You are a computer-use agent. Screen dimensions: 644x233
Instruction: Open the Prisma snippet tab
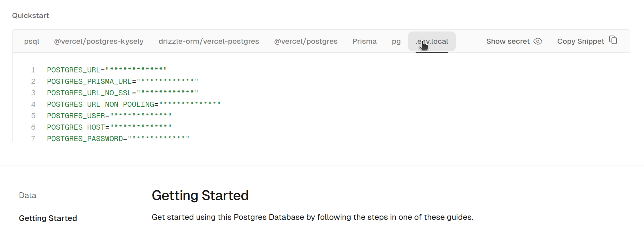click(x=364, y=41)
